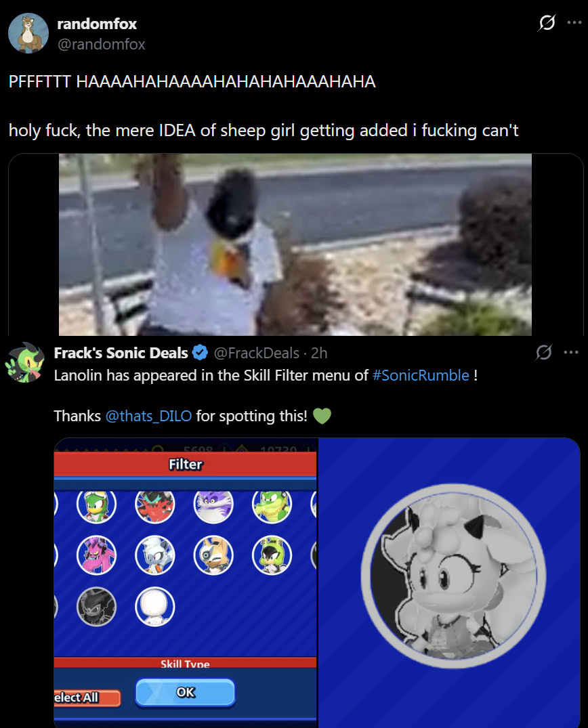Click the randomfox display name

(97, 24)
